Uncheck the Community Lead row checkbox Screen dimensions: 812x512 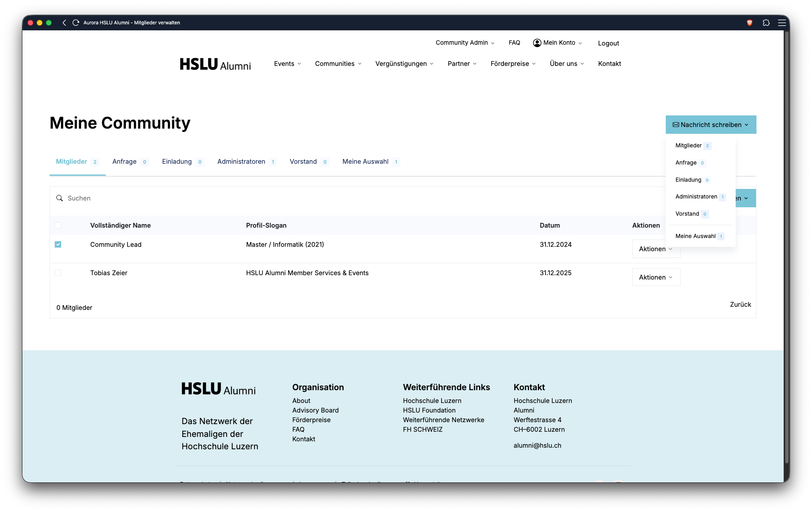[x=58, y=244]
